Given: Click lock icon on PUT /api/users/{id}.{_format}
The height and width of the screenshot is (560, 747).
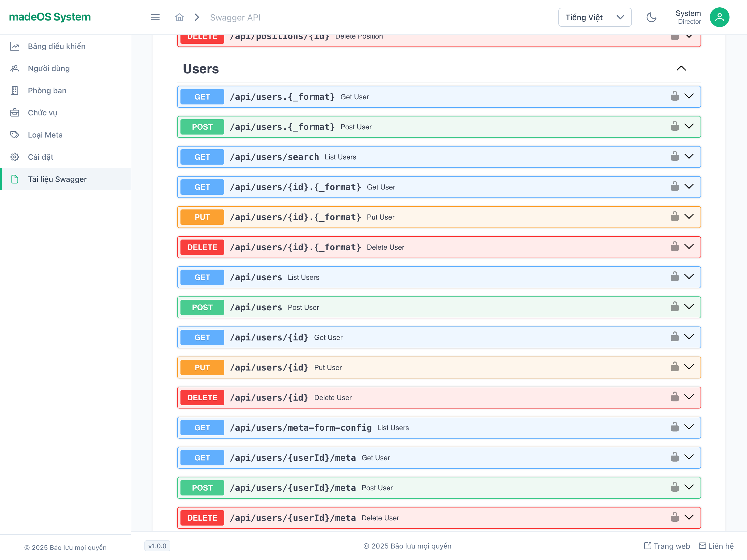Looking at the screenshot, I should point(674,216).
